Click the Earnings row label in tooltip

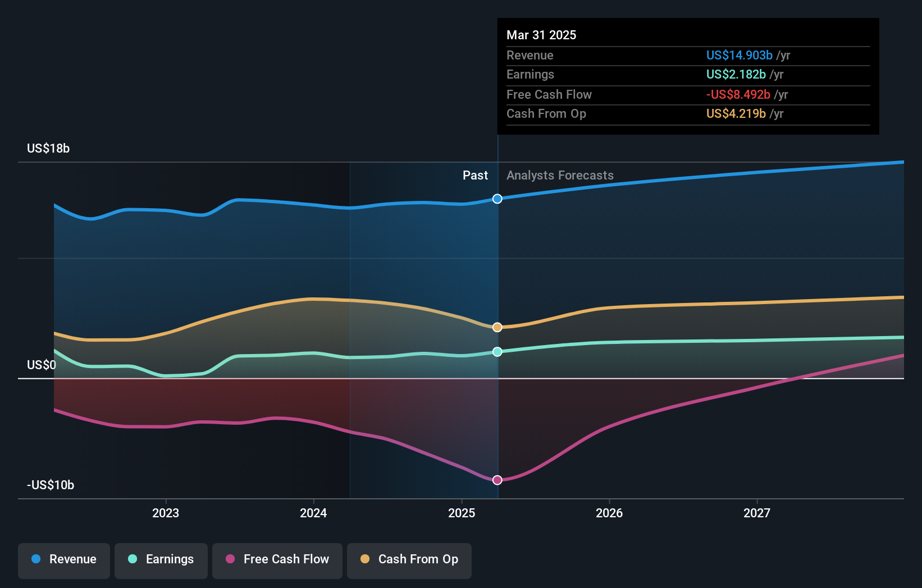530,74
